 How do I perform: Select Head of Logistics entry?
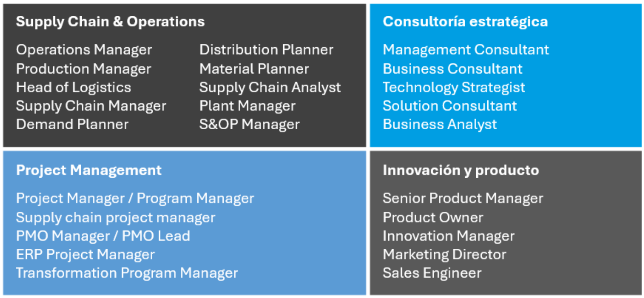(73, 88)
